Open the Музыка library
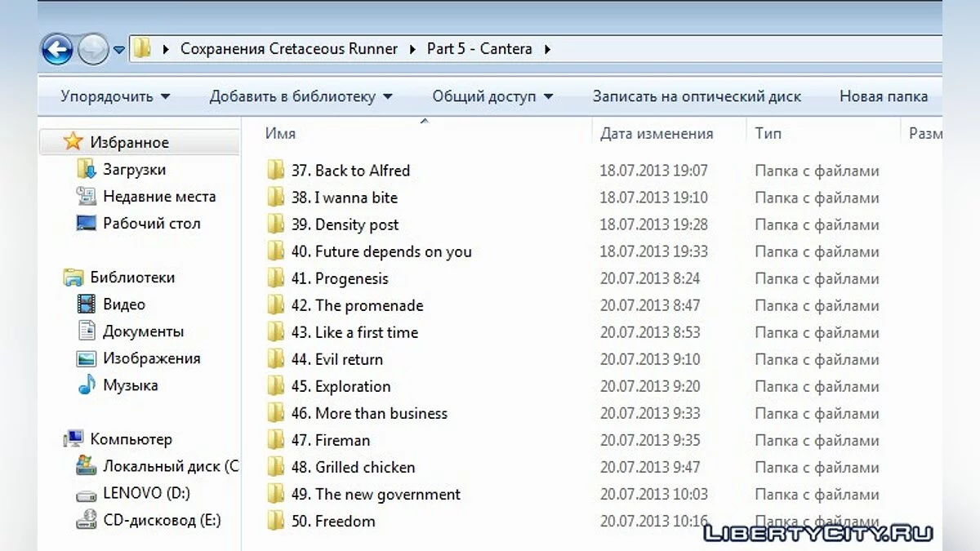Screen dimensions: 980x551 [x=130, y=385]
